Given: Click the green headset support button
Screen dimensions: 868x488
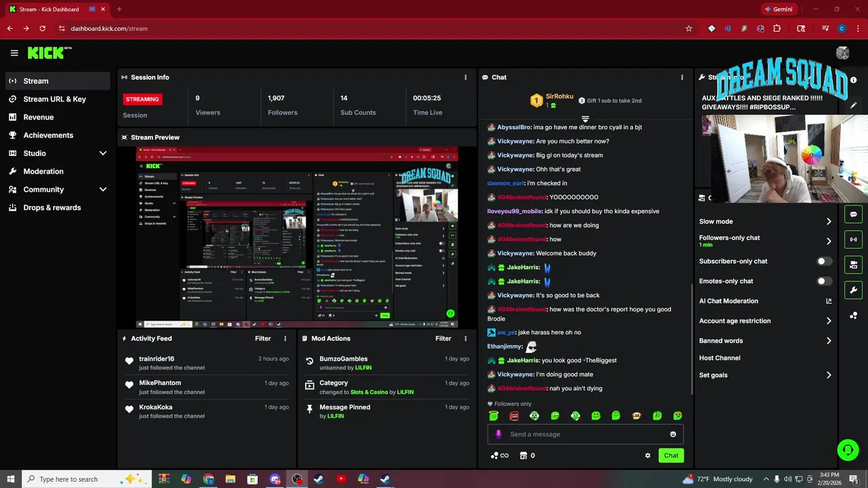Looking at the screenshot, I should click(x=848, y=449).
